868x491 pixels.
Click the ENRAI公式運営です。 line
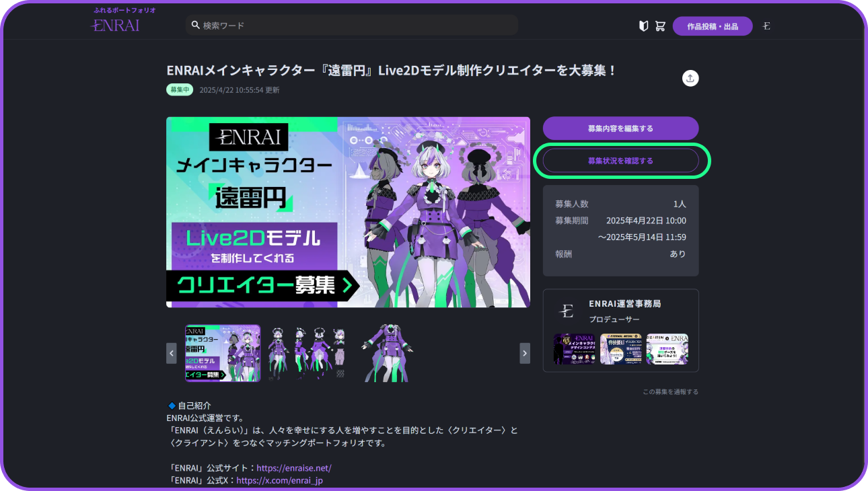205,418
